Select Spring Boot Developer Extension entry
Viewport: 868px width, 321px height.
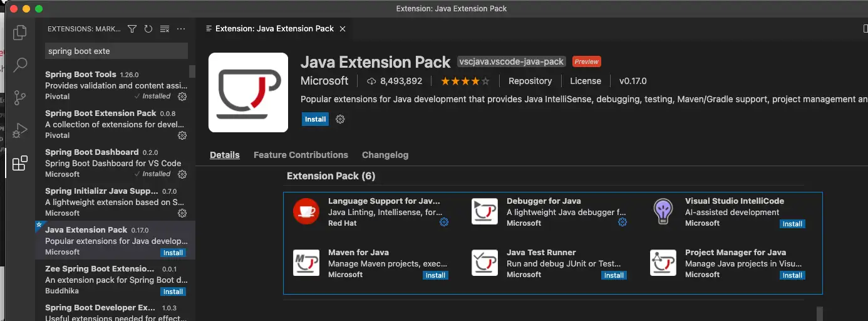coord(115,311)
